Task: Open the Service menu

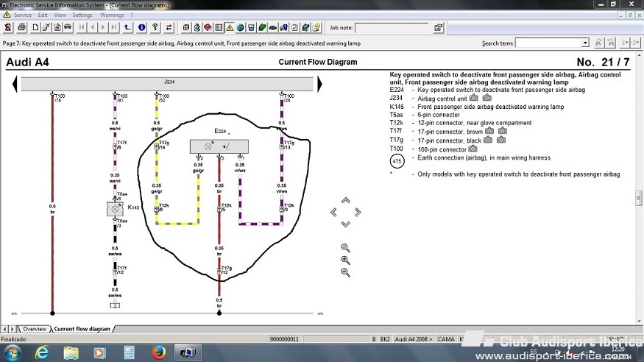Action: 23,15
